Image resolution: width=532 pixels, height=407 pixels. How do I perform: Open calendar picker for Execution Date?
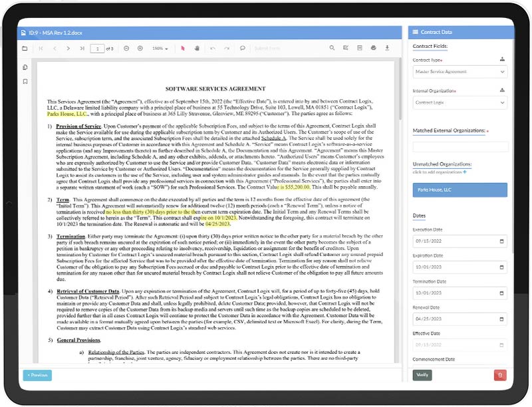502,241
